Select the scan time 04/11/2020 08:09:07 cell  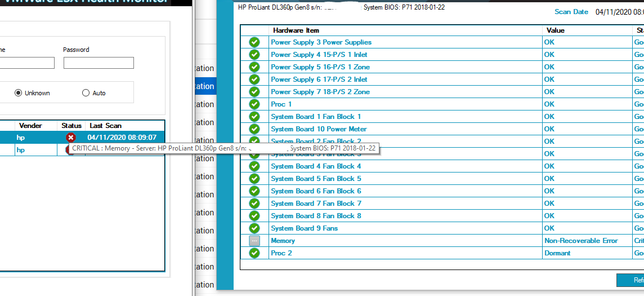(122, 138)
